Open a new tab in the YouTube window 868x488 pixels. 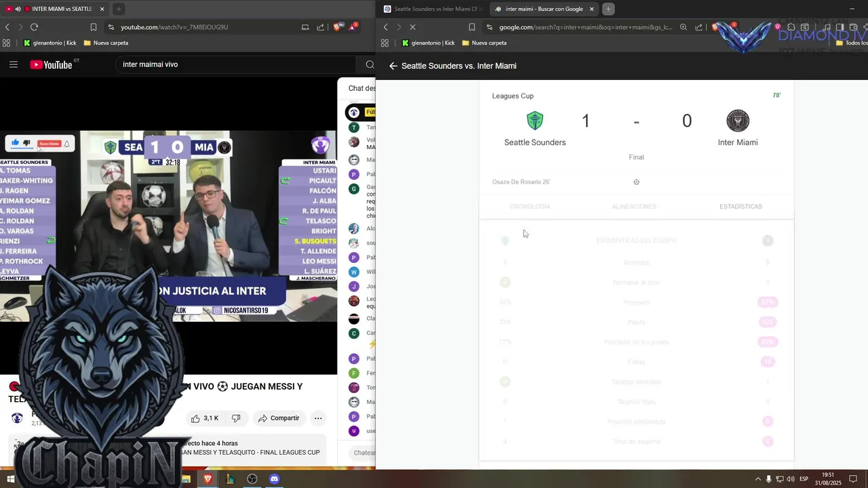coord(119,9)
